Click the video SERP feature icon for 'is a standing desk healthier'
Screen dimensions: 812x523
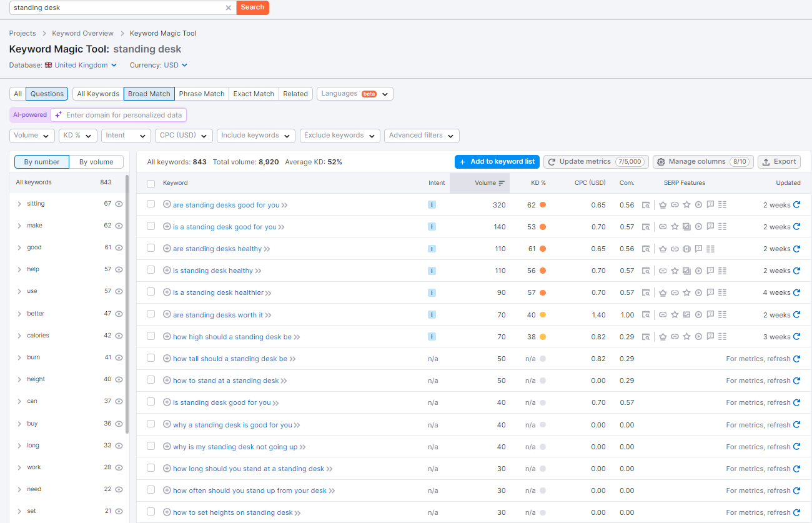pyautogui.click(x=698, y=292)
